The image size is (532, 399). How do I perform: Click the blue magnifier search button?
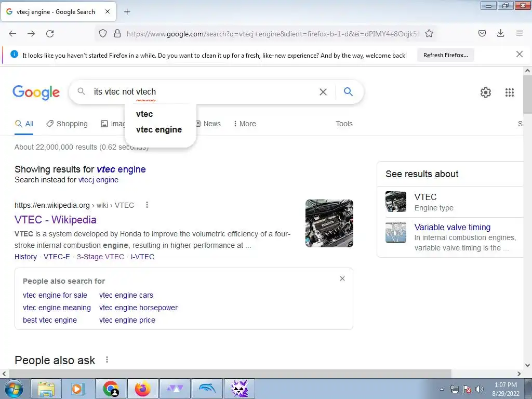(x=348, y=91)
